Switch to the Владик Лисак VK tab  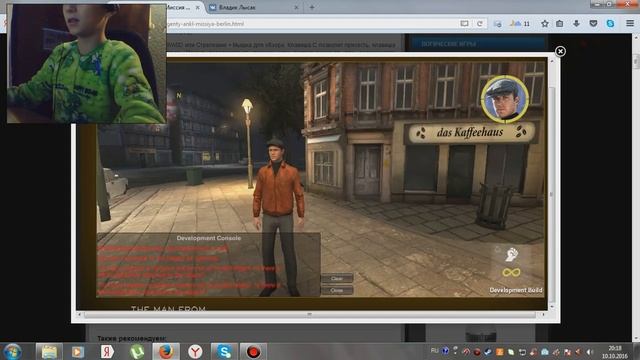coord(254,7)
